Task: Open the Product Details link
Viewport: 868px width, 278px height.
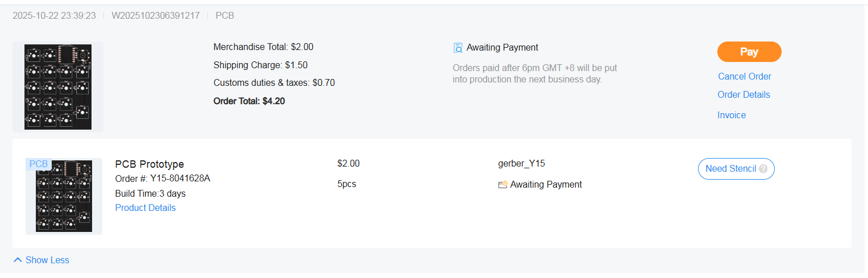Action: tap(145, 208)
